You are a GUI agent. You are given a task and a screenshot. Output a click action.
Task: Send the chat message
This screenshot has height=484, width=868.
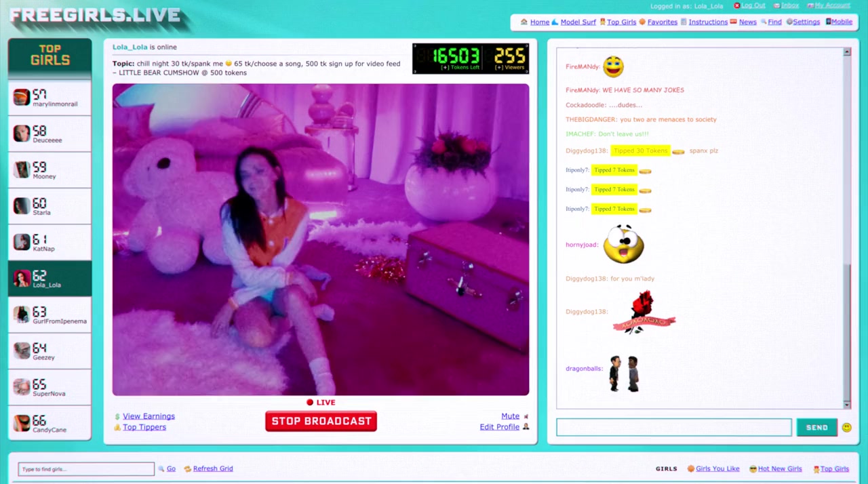pos(816,427)
